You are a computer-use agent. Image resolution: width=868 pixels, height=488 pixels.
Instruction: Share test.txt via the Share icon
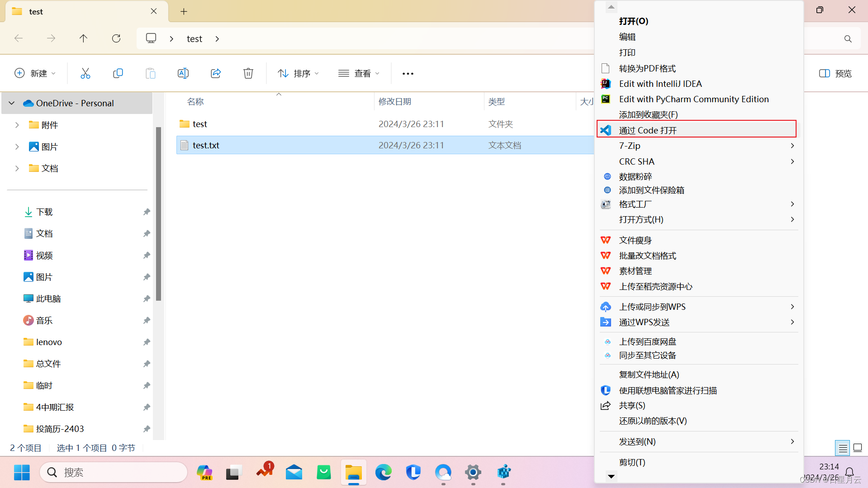pos(216,73)
